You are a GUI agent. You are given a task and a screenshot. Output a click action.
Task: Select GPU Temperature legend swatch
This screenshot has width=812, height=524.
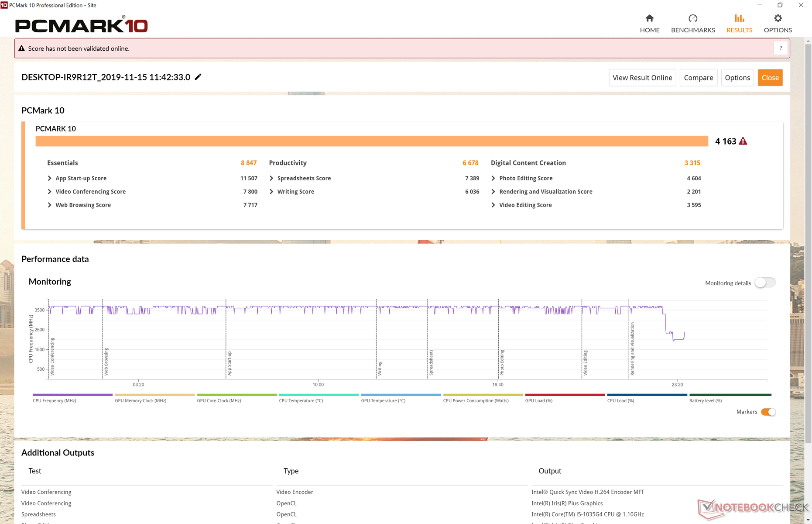click(x=401, y=395)
